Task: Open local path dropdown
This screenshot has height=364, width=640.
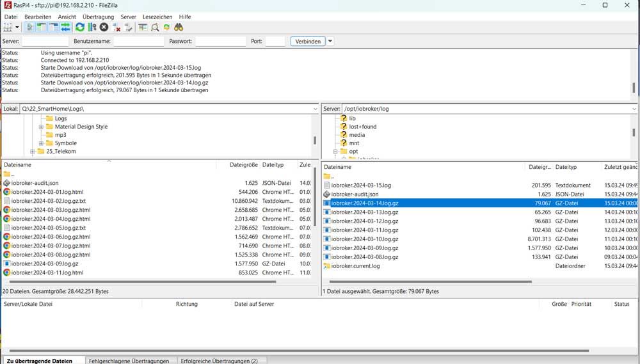Action: (x=315, y=109)
